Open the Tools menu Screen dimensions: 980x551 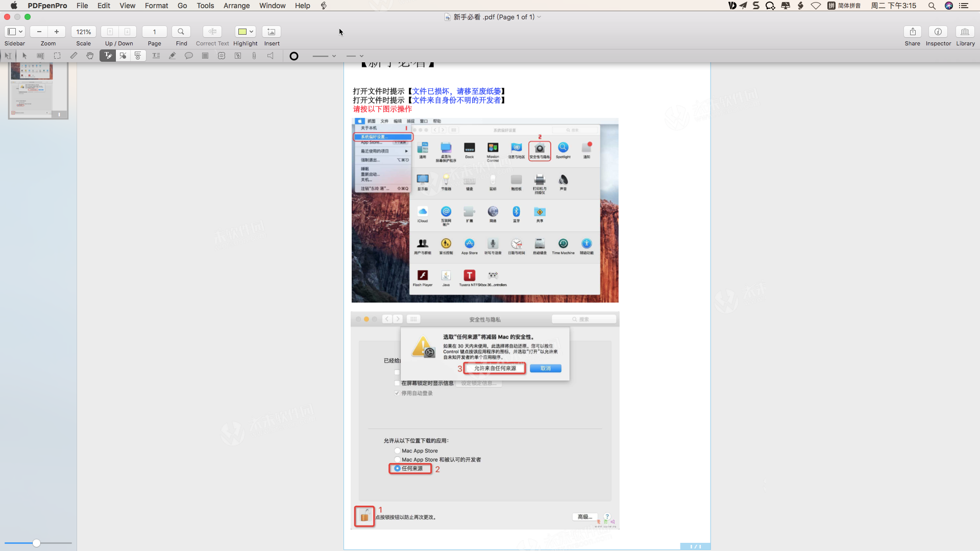click(x=205, y=6)
